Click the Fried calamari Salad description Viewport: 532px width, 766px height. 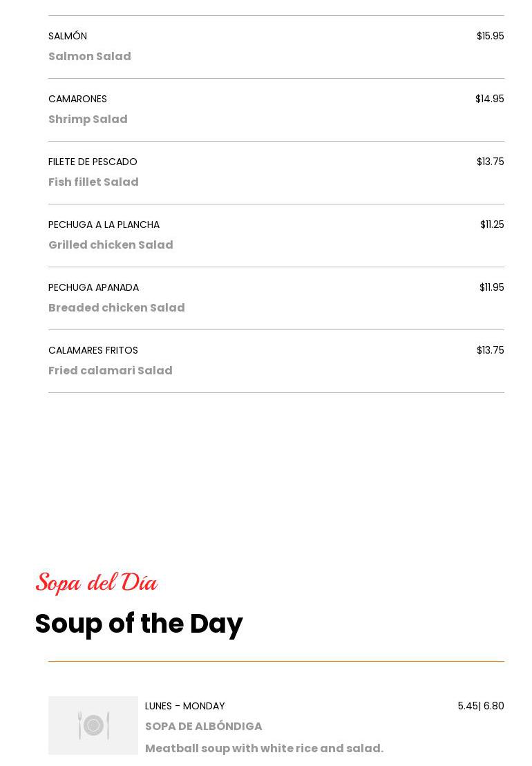pos(111,371)
